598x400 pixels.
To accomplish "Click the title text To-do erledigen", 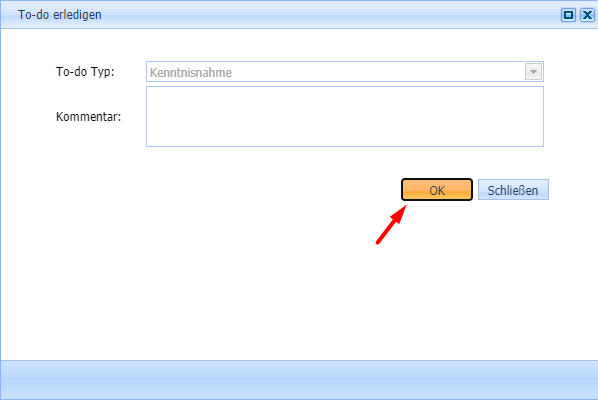I will pyautogui.click(x=60, y=15).
